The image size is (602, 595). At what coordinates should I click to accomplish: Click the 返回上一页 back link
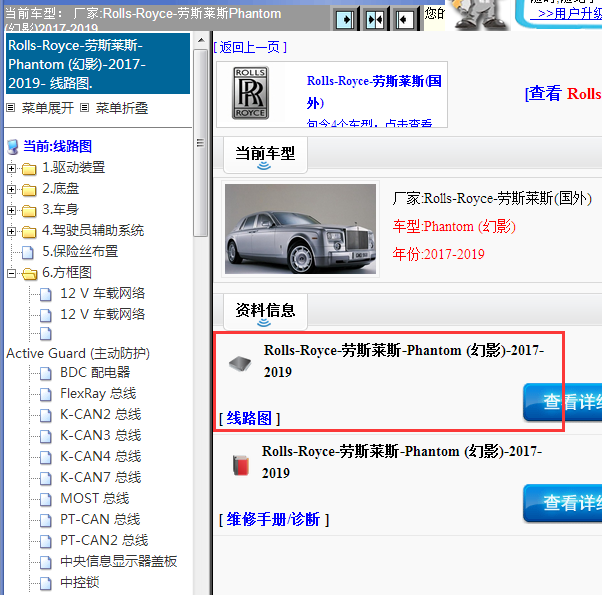click(250, 47)
